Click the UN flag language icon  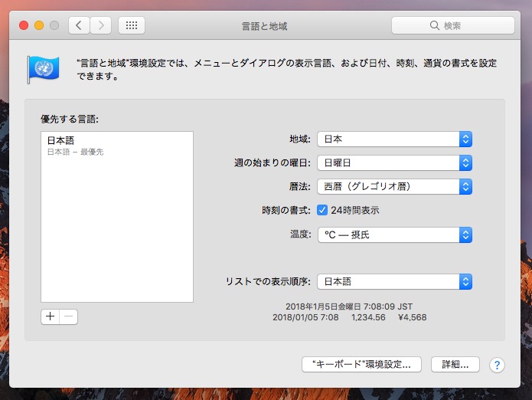point(43,69)
